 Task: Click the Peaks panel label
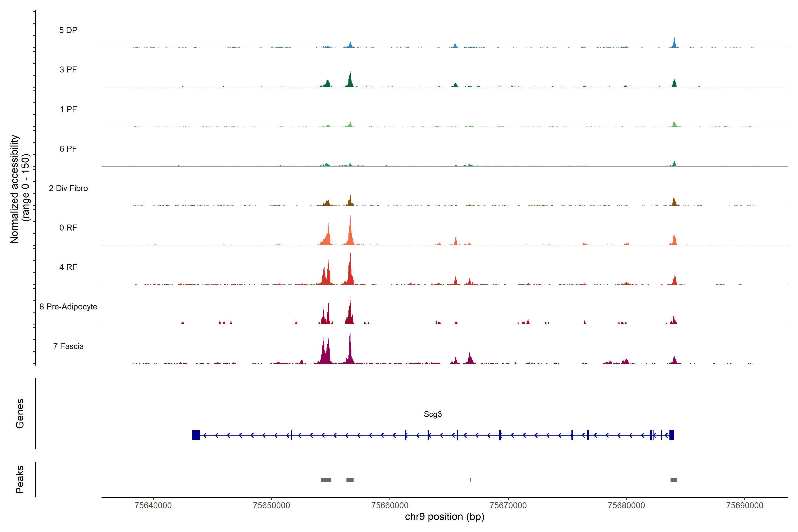click(x=20, y=479)
